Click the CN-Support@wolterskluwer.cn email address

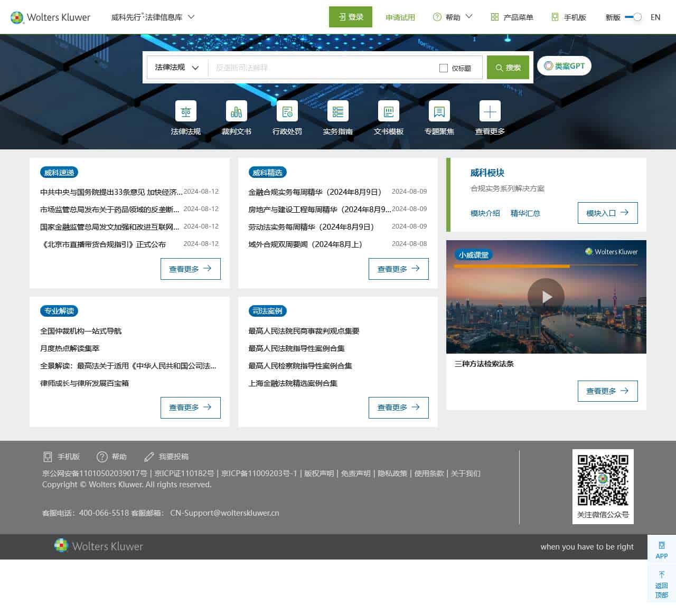pos(224,513)
